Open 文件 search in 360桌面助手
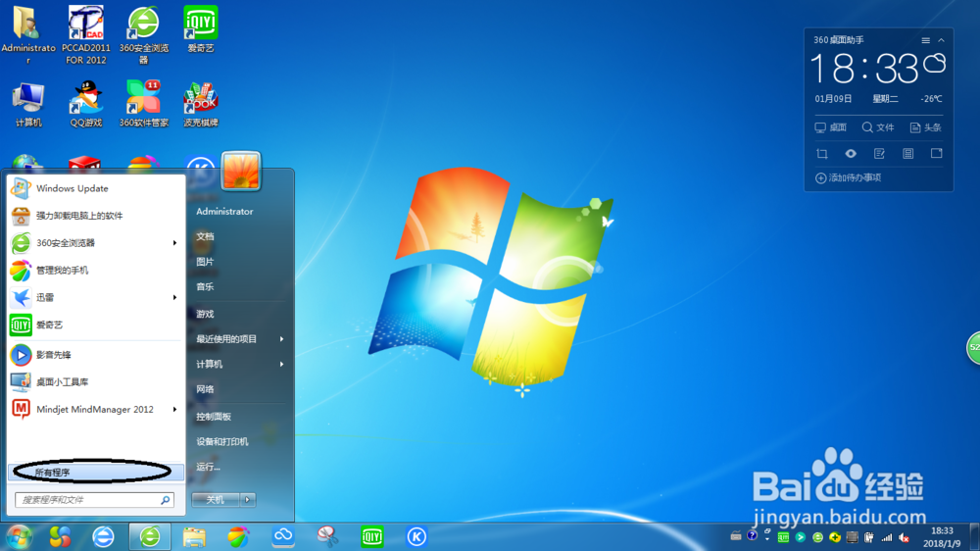This screenshot has width=980, height=551. pos(877,127)
